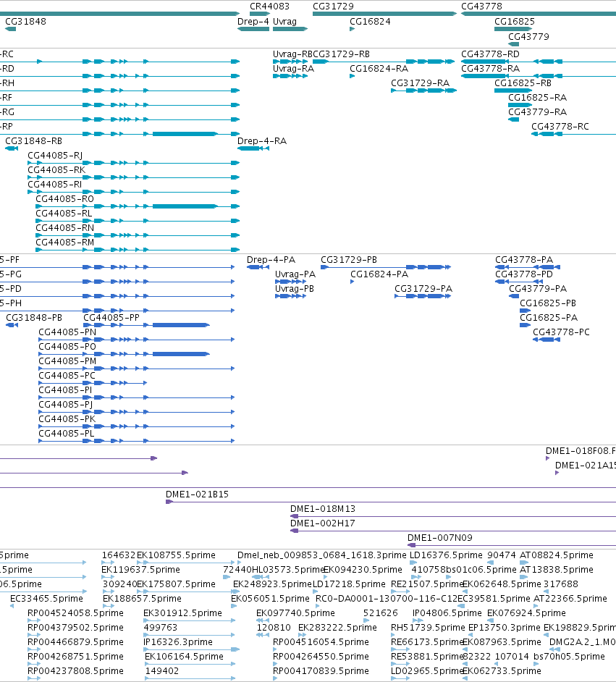
Task: Click the CG31729-RA transcript label
Action: pyautogui.click(x=421, y=83)
